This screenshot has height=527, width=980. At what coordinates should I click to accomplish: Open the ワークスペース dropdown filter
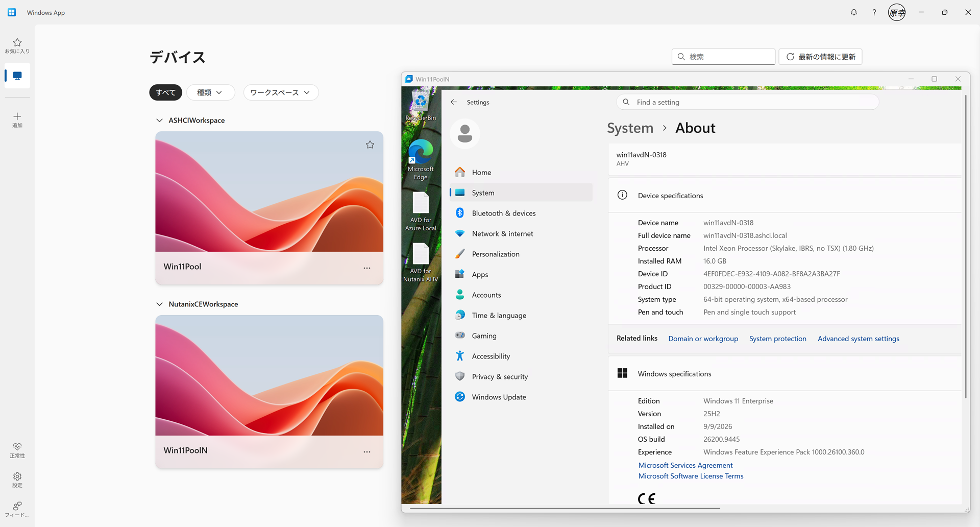coord(281,92)
